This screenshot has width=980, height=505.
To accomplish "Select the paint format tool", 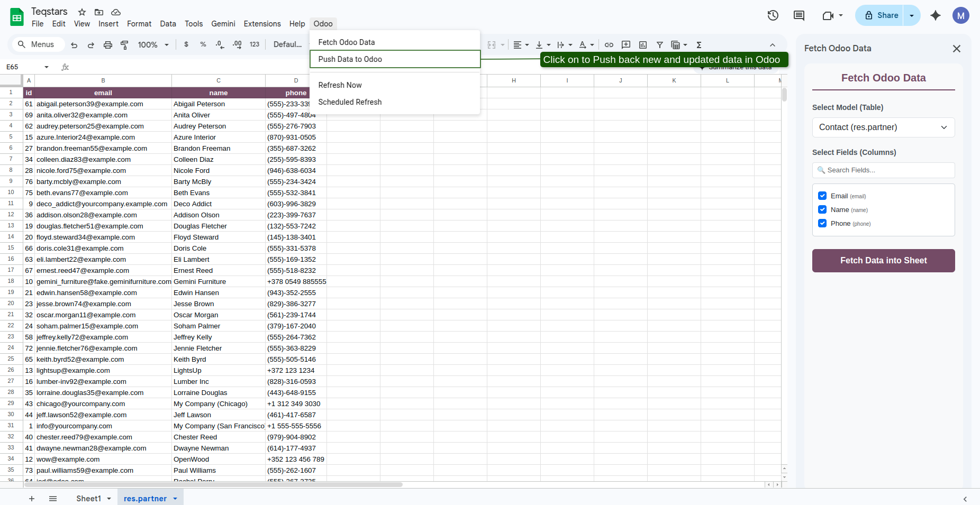I will [125, 45].
